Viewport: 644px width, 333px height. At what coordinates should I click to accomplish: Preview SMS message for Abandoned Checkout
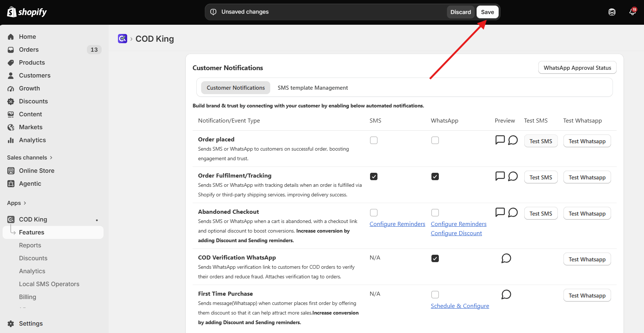500,212
